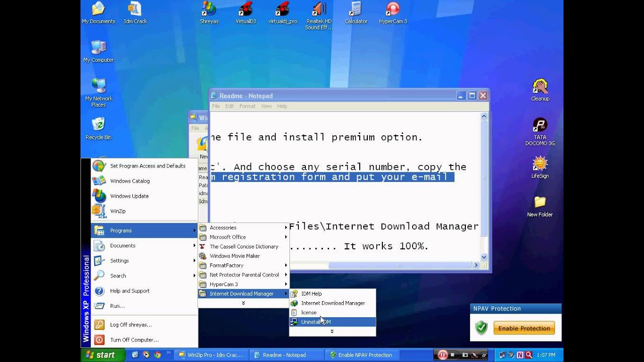The height and width of the screenshot is (362, 644).
Task: Launch TATA DOCOMO 3G shortcut
Action: coord(540,132)
